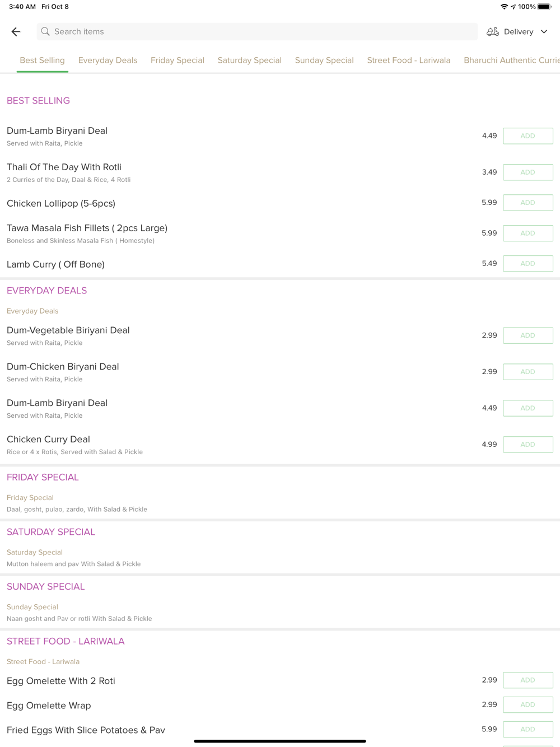Click the search magnifier icon
The image size is (560, 747).
45,32
